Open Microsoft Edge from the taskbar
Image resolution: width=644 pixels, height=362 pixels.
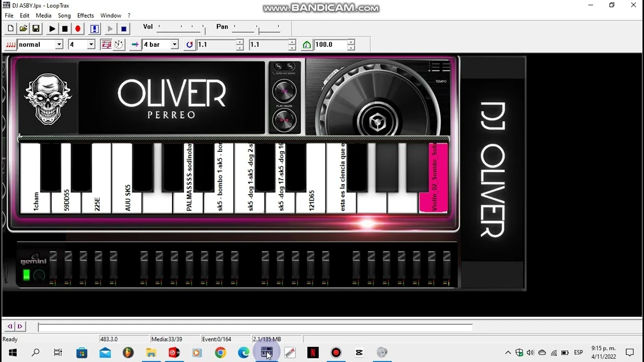(244, 352)
